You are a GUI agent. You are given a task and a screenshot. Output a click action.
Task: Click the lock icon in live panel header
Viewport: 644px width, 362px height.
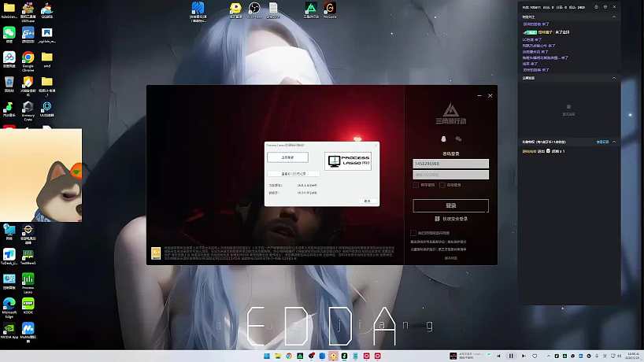tap(596, 7)
